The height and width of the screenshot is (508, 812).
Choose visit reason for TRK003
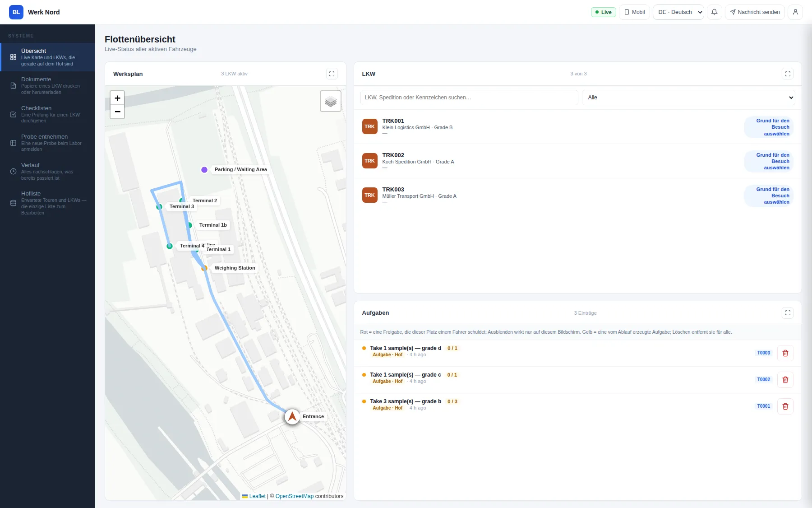(x=769, y=196)
